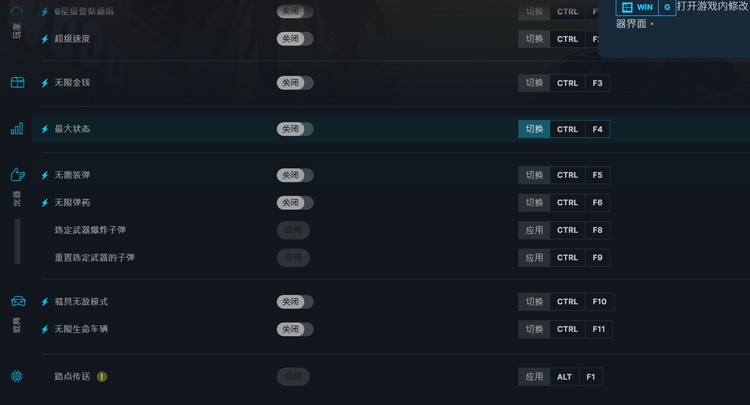
Task: Enable the 最大状态 toggle
Action: click(x=295, y=129)
